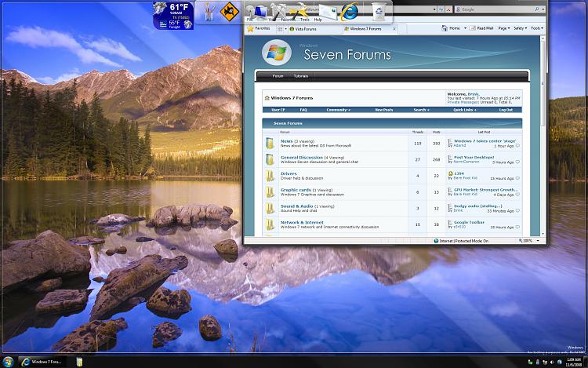Close the Windows 7 Forums tab
588x368 pixels.
[x=394, y=29]
